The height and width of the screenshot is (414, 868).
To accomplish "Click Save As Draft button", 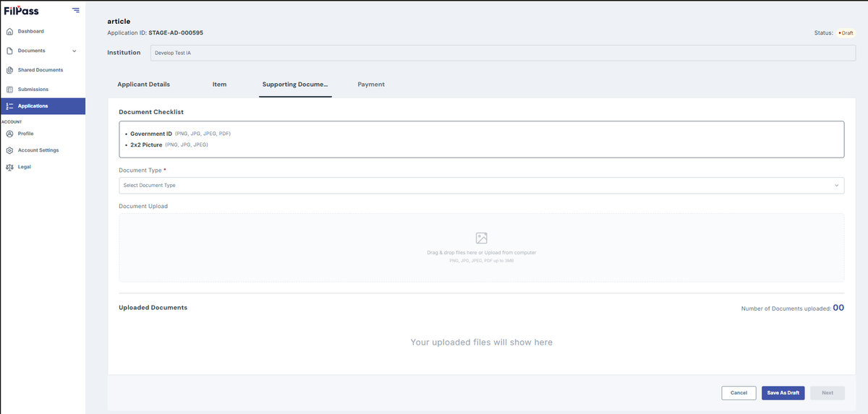I will pos(783,393).
